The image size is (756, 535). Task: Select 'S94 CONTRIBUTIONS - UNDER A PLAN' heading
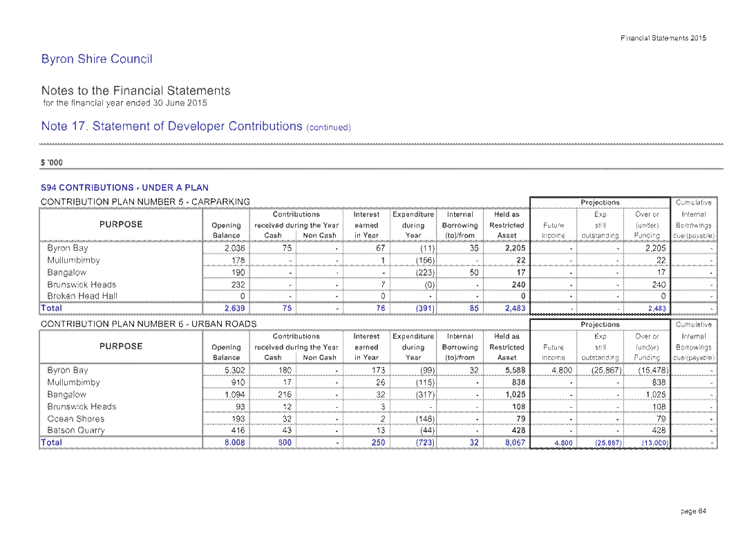click(x=125, y=187)
